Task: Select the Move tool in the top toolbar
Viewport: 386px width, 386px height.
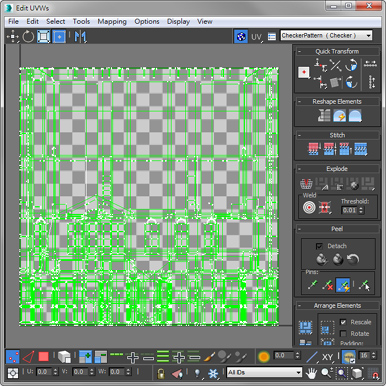Action: [13, 36]
